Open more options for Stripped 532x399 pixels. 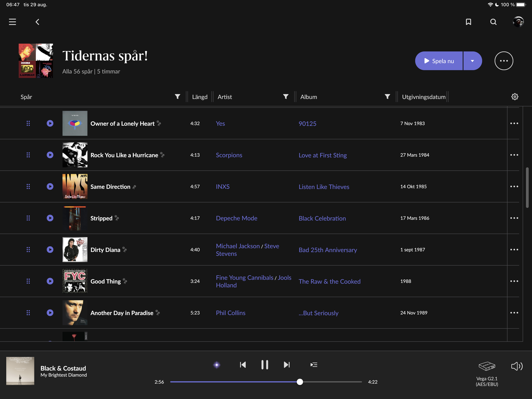(x=514, y=218)
